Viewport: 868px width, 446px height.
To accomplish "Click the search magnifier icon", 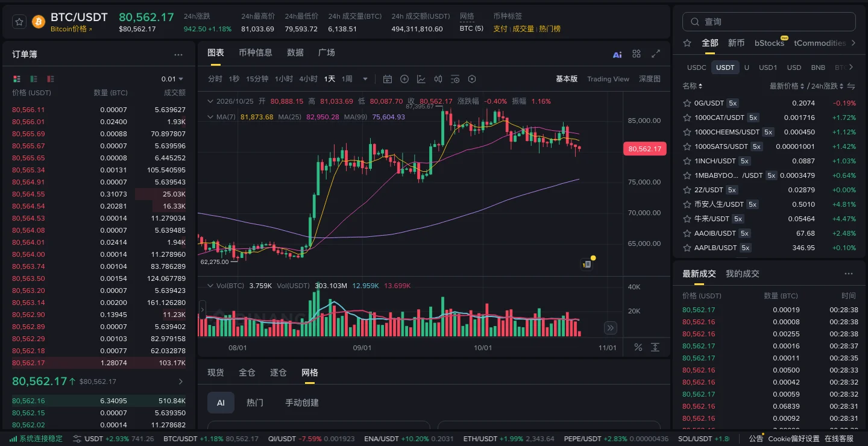I will point(695,22).
